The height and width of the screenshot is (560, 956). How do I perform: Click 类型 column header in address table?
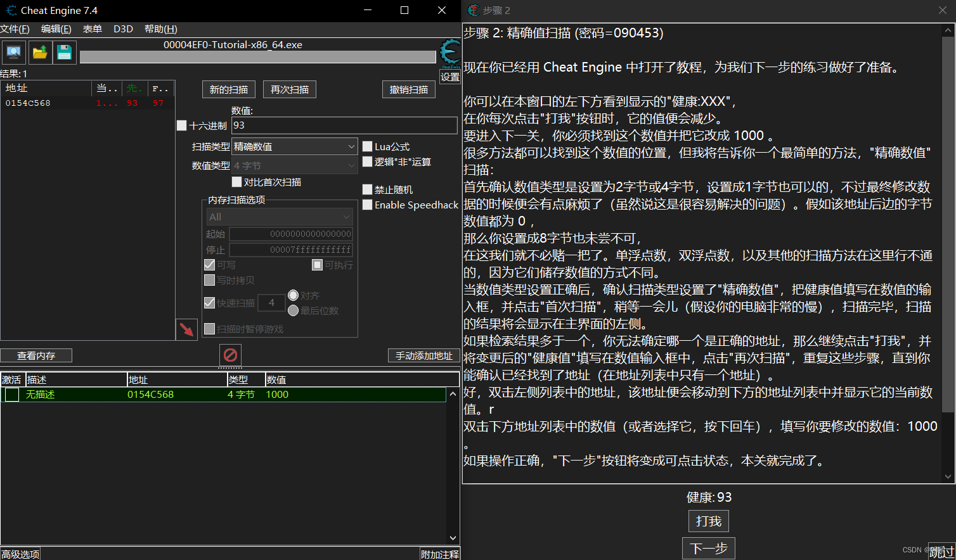pyautogui.click(x=246, y=379)
